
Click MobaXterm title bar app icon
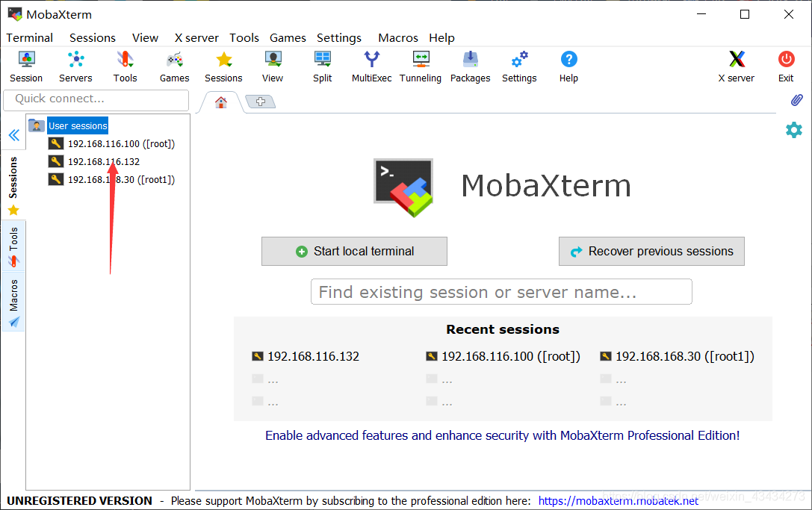[15, 14]
